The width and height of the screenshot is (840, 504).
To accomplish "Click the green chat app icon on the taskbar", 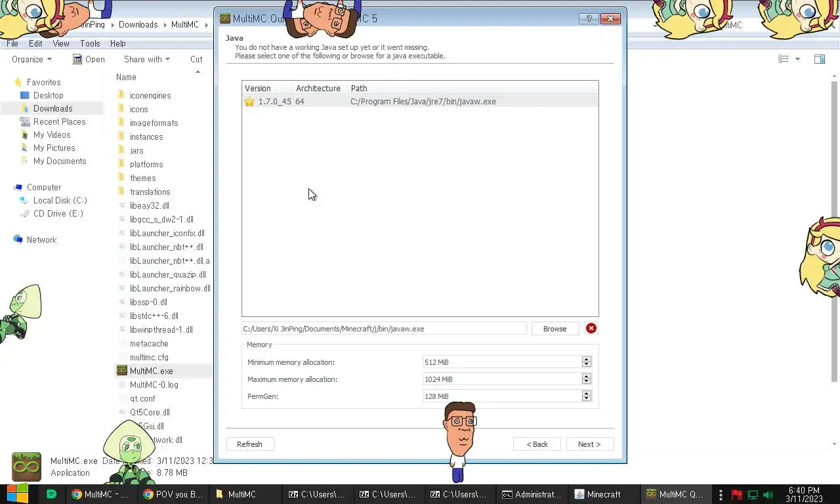I will tap(52, 494).
